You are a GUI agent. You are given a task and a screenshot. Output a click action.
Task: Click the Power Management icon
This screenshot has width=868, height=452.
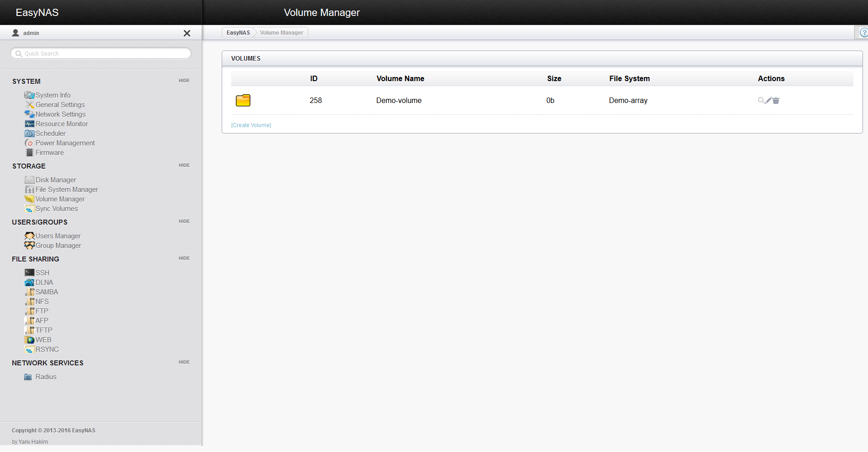(x=30, y=143)
